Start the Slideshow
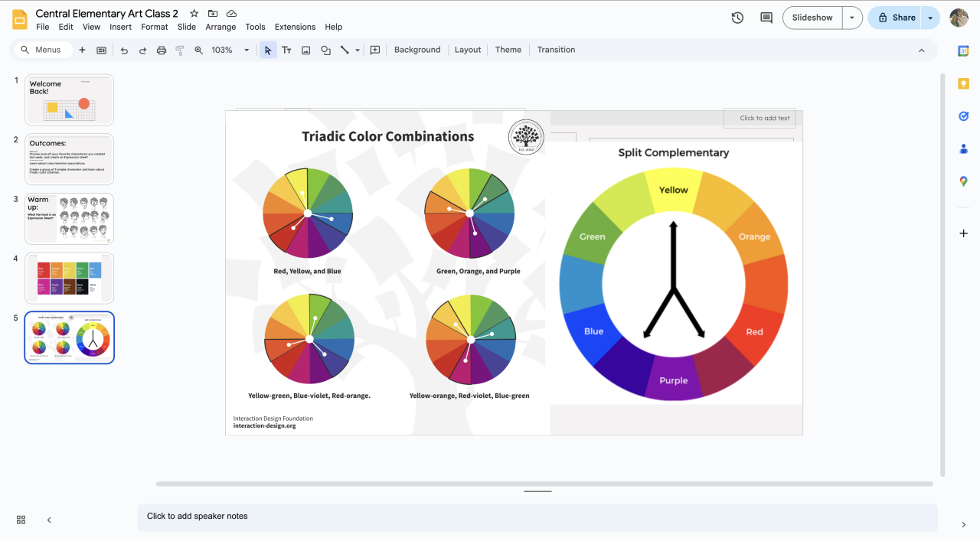Screen dimensions: 980x541 [x=812, y=18]
